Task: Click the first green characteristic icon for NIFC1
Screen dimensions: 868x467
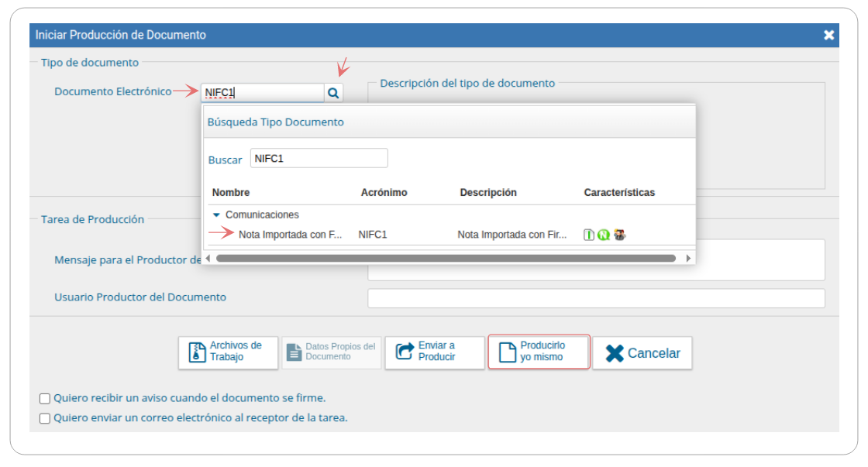Action: click(x=589, y=235)
